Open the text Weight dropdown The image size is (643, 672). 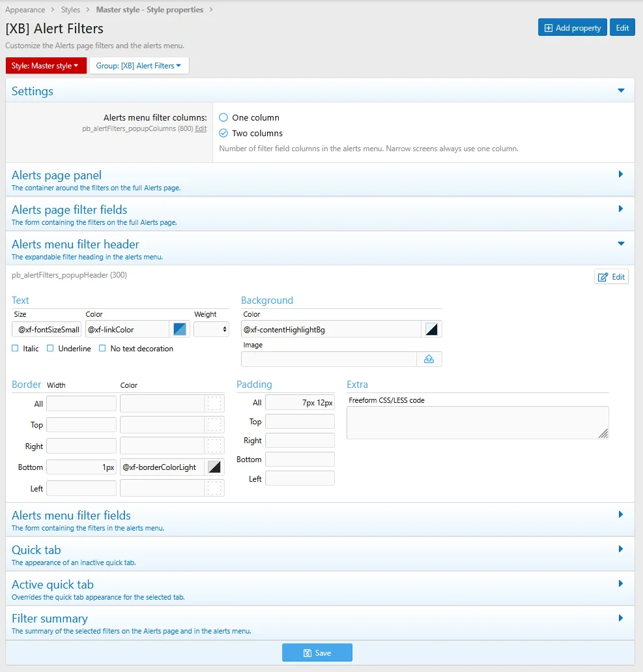pyautogui.click(x=211, y=330)
